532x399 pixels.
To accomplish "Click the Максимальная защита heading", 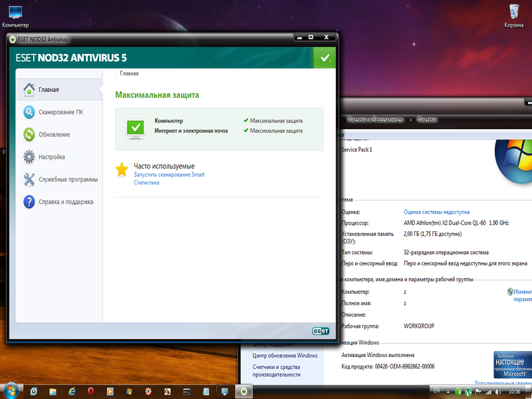I will pos(157,95).
